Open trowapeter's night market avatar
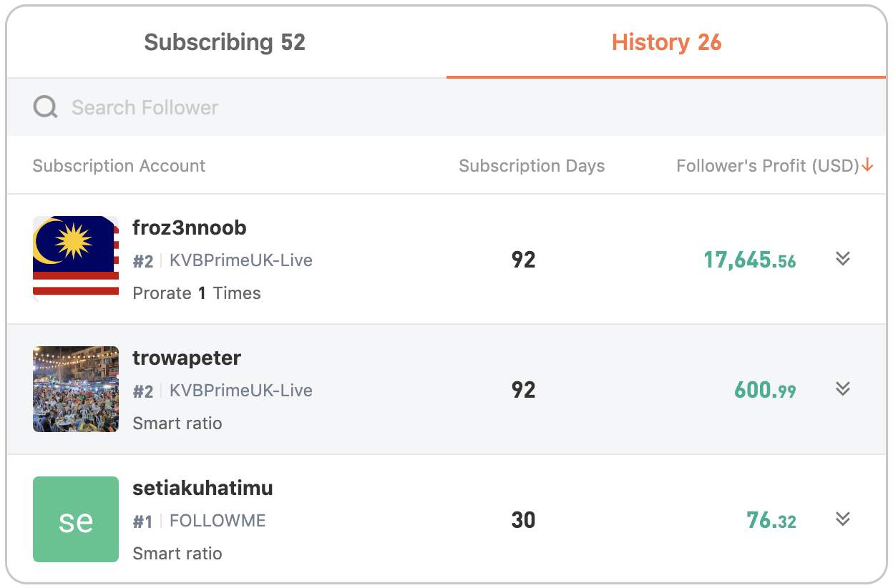Screen dimensions: 893x588 (x=76, y=389)
